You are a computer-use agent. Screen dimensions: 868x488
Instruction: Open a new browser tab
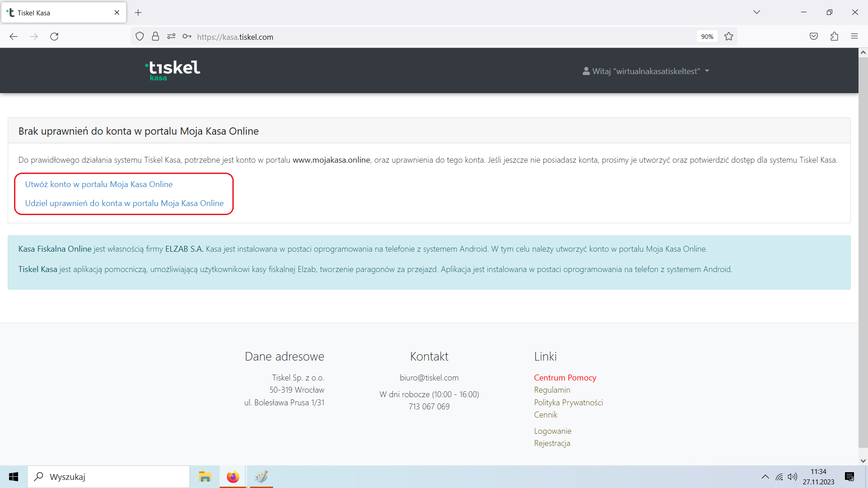pyautogui.click(x=138, y=13)
